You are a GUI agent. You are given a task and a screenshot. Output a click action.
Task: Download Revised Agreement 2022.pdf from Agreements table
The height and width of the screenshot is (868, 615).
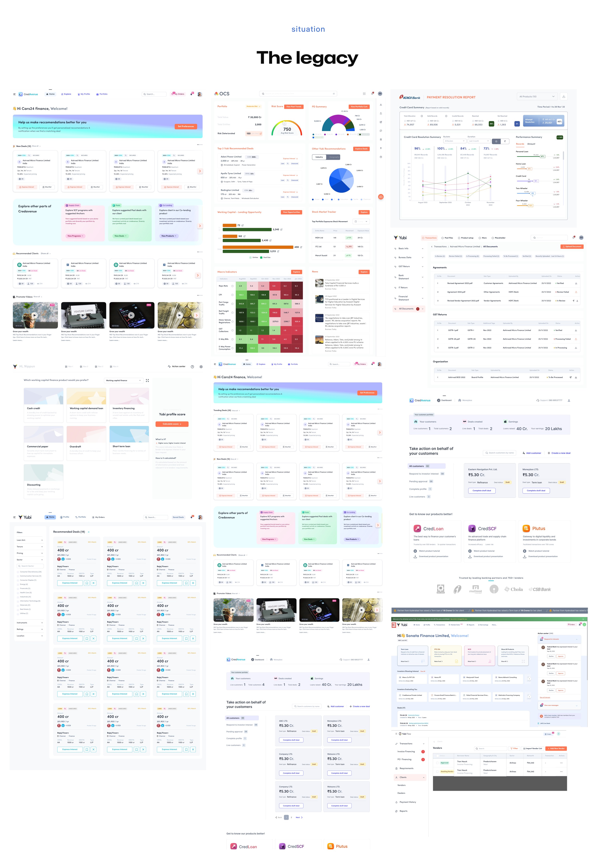[576, 283]
